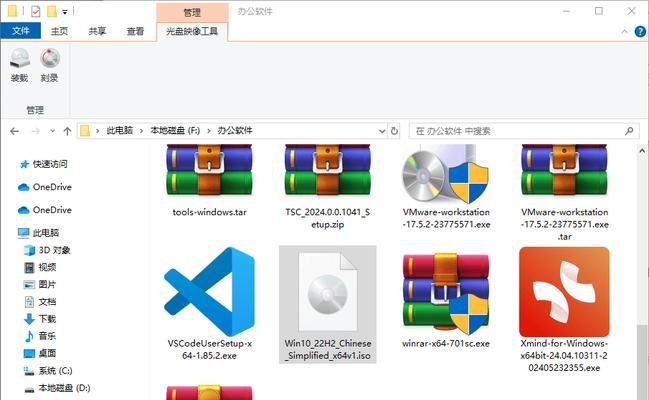Click 办公软件 in the address path
The width and height of the screenshot is (649, 400).
(x=235, y=131)
